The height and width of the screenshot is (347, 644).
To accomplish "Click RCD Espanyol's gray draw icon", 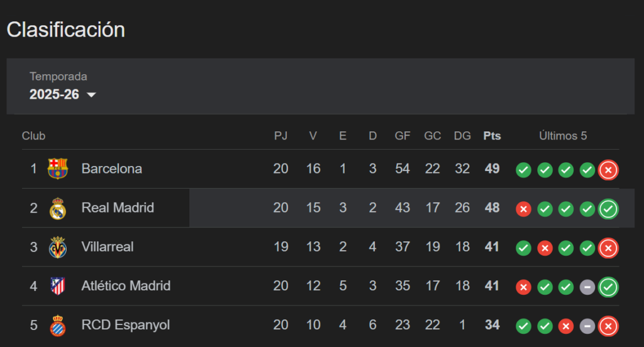I will (587, 326).
